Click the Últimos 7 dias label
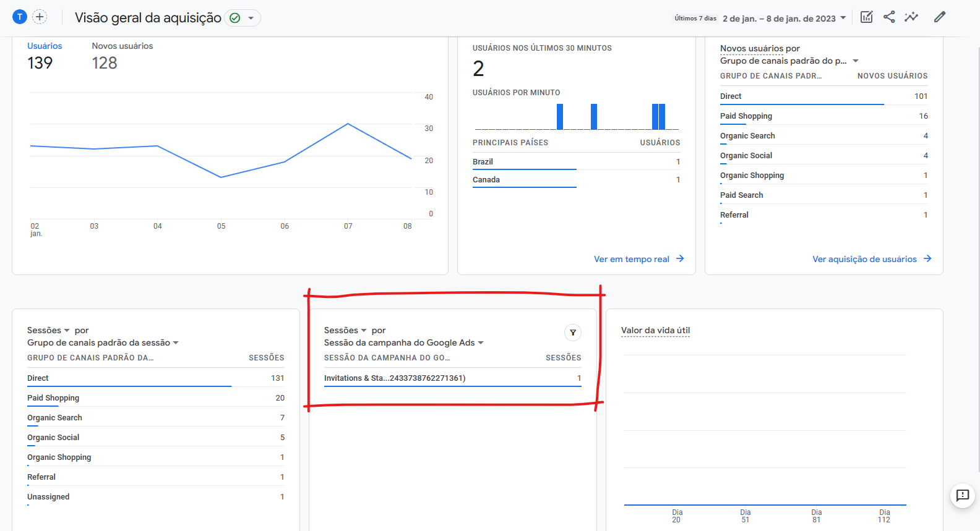 [x=695, y=19]
